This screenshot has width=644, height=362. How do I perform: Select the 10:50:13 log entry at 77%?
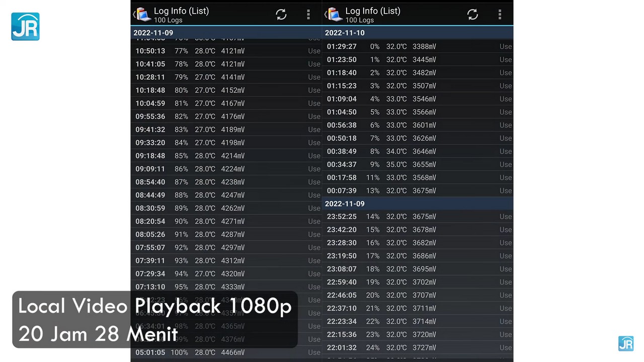point(190,51)
